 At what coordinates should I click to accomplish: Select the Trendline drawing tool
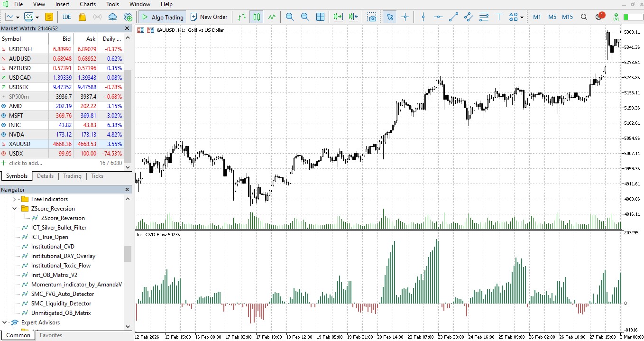click(x=453, y=17)
